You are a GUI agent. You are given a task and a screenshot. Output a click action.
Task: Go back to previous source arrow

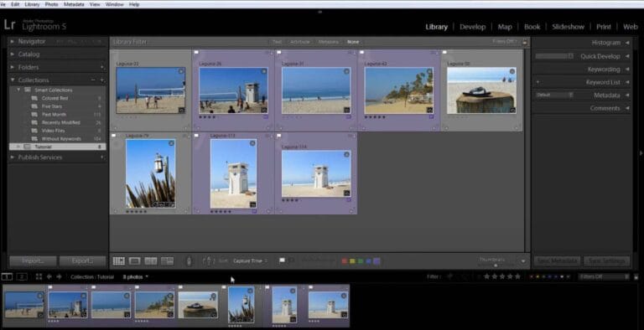coord(49,276)
